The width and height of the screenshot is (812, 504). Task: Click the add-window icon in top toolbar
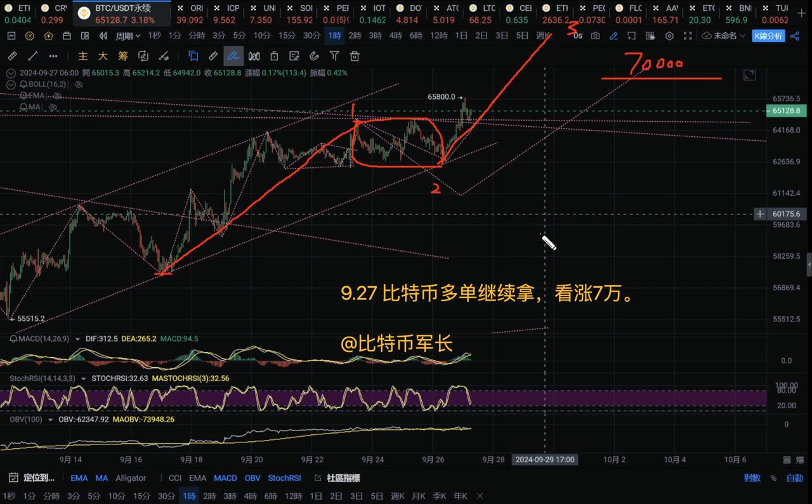click(x=631, y=36)
